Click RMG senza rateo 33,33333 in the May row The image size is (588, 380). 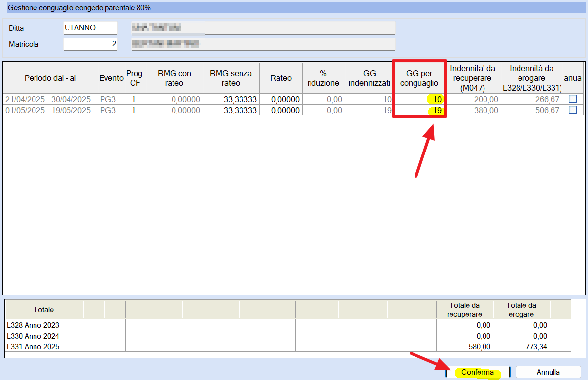(231, 110)
